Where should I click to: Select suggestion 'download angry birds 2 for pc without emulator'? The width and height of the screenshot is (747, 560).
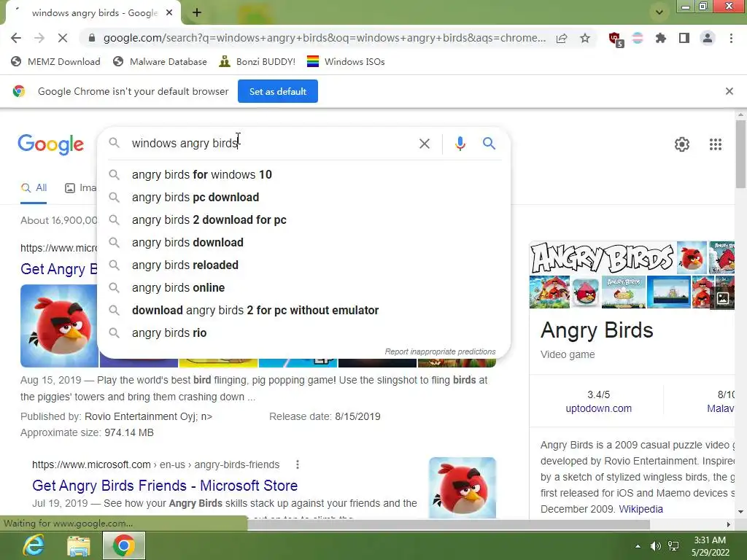[x=304, y=311]
